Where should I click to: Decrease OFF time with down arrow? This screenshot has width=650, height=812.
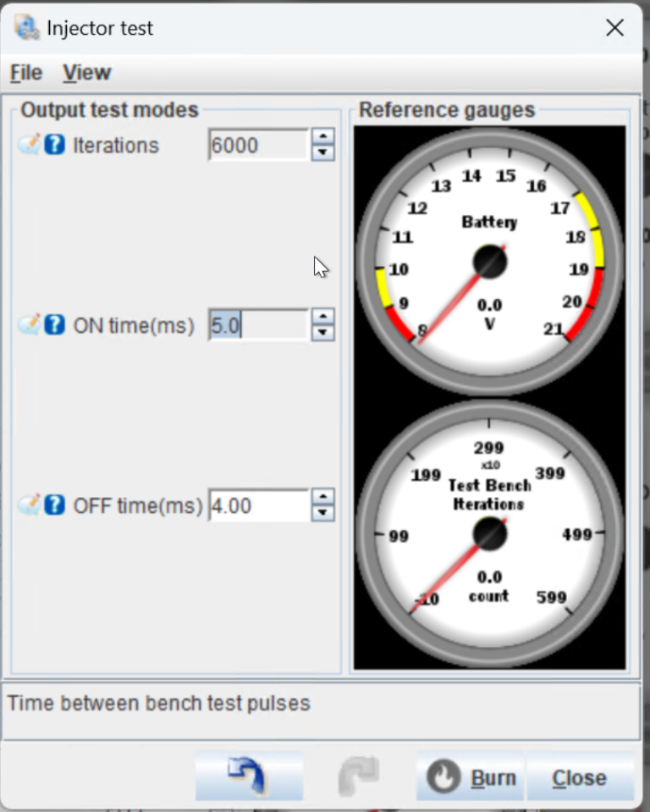tap(323, 513)
